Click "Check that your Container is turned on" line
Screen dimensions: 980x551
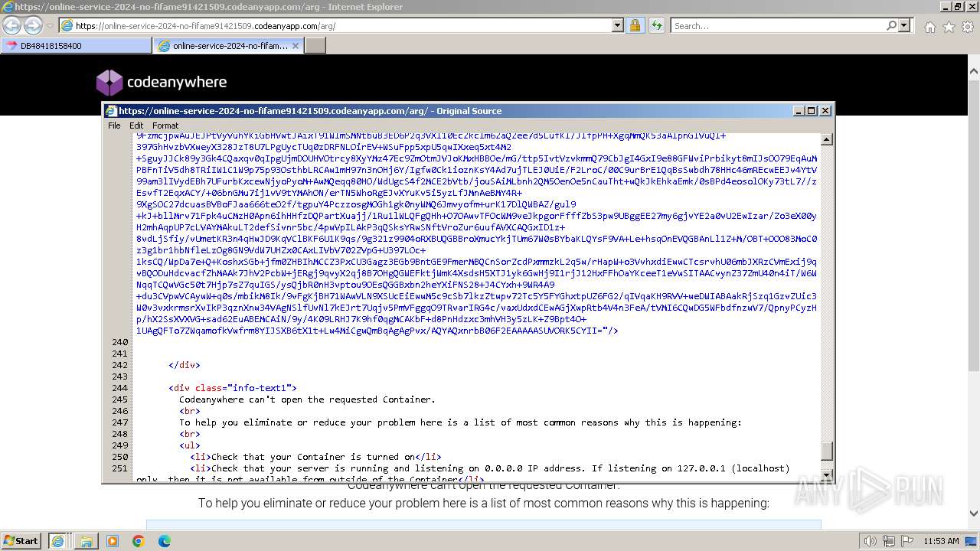coord(315,457)
